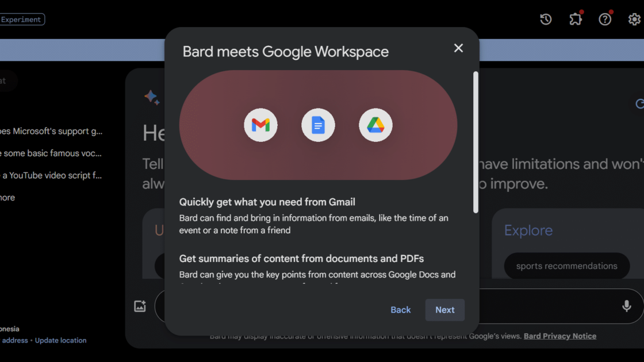Image resolution: width=644 pixels, height=362 pixels.
Task: Click the Update location link
Action: click(x=60, y=340)
